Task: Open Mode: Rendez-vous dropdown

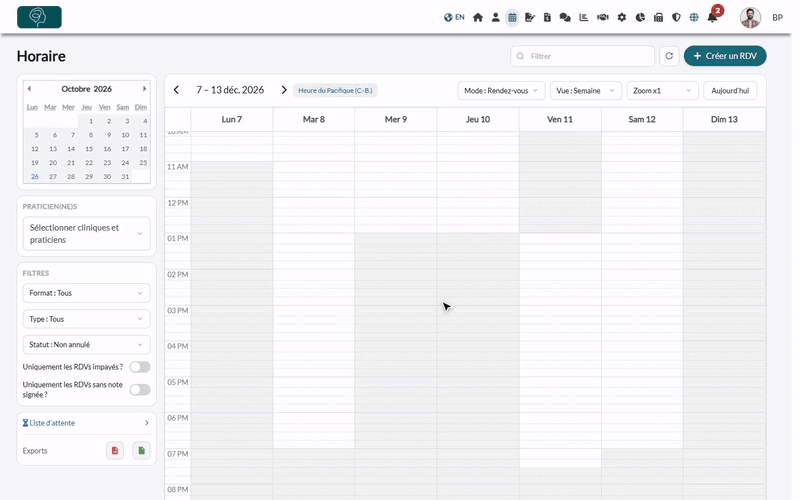Action: pos(501,91)
